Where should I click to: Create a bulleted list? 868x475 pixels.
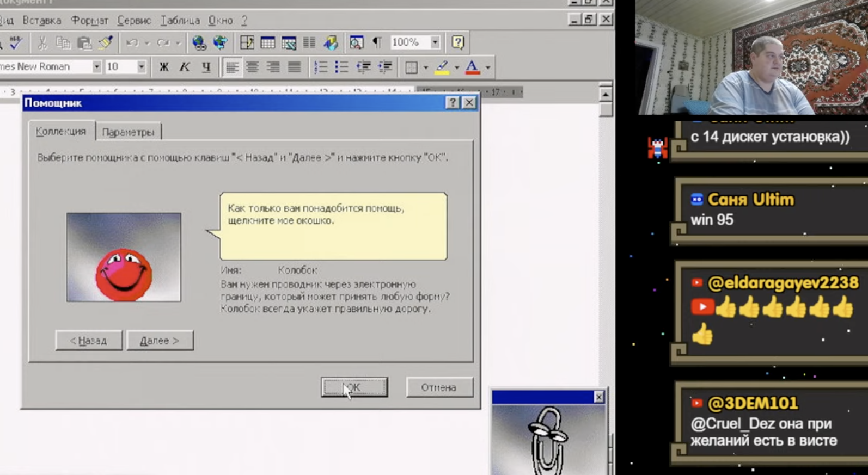pos(341,67)
